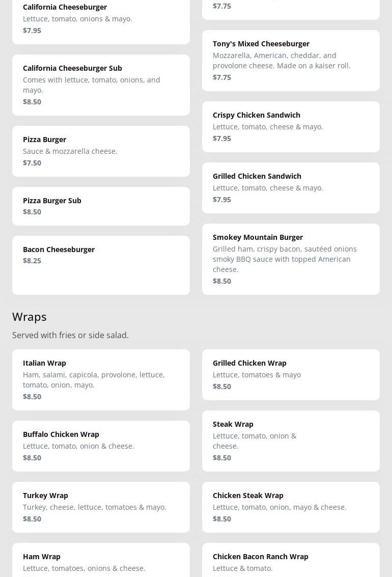
Task: Open the Ham Wrap item
Action: [101, 560]
